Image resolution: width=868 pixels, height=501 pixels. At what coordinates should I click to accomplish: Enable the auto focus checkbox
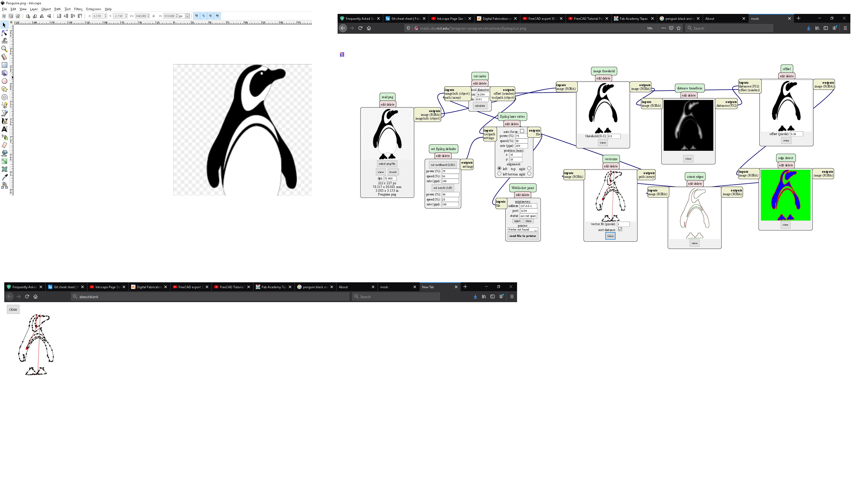point(522,131)
